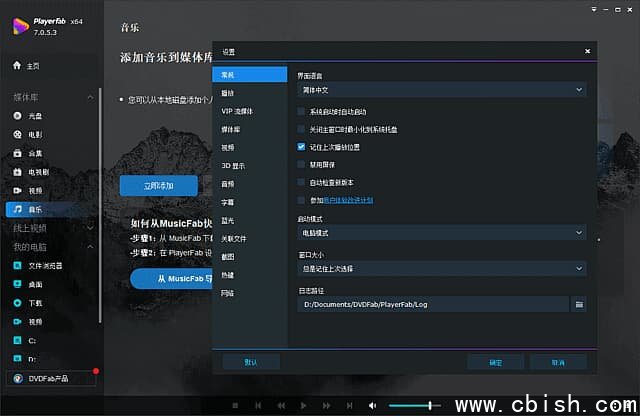Open the 文件浏览器 file browser
This screenshot has width=640, height=416.
pyautogui.click(x=38, y=266)
